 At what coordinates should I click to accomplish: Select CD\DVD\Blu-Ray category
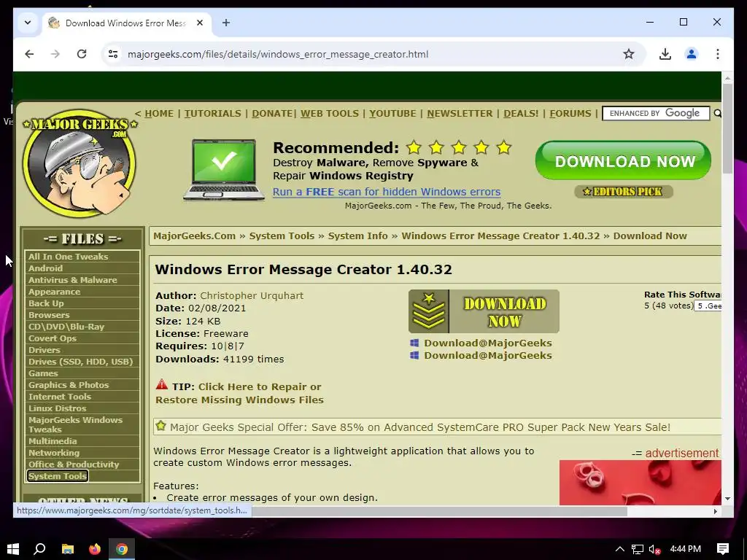(66, 327)
